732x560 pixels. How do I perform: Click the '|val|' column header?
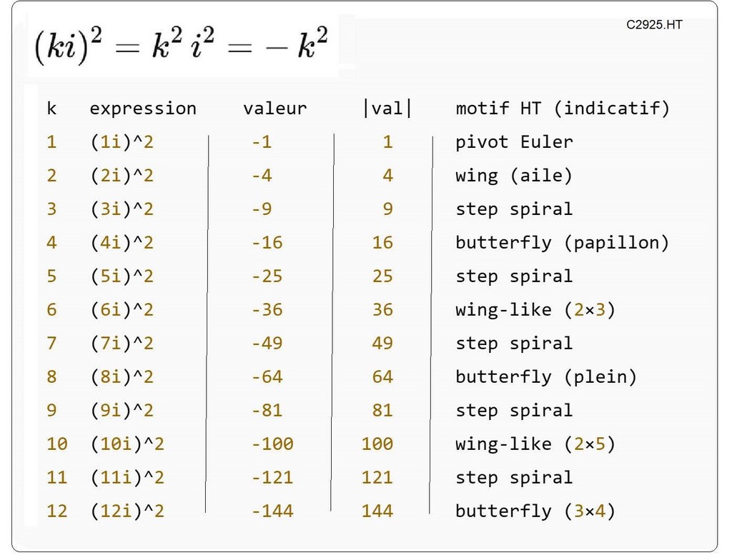pyautogui.click(x=387, y=109)
